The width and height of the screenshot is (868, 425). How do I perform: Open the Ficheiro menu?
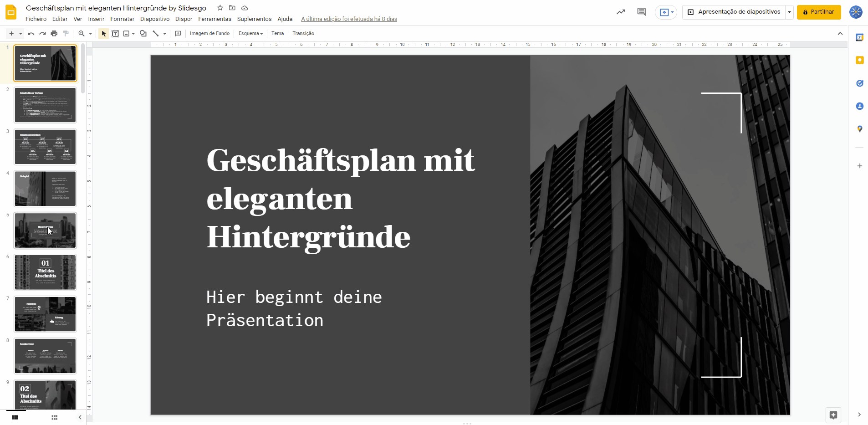[x=36, y=19]
